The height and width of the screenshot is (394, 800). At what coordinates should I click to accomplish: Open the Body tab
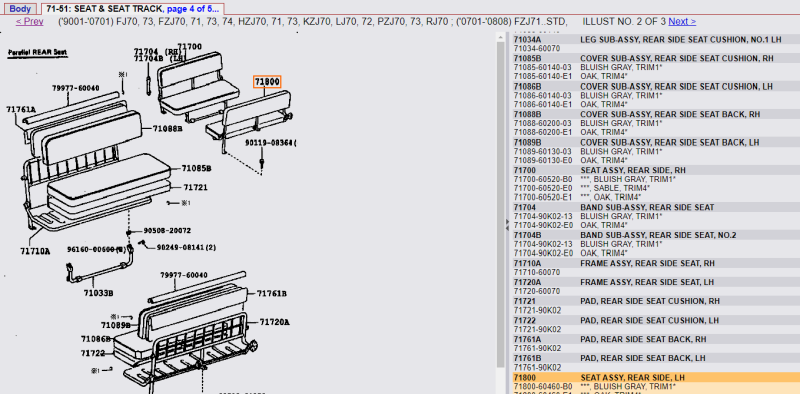click(20, 9)
